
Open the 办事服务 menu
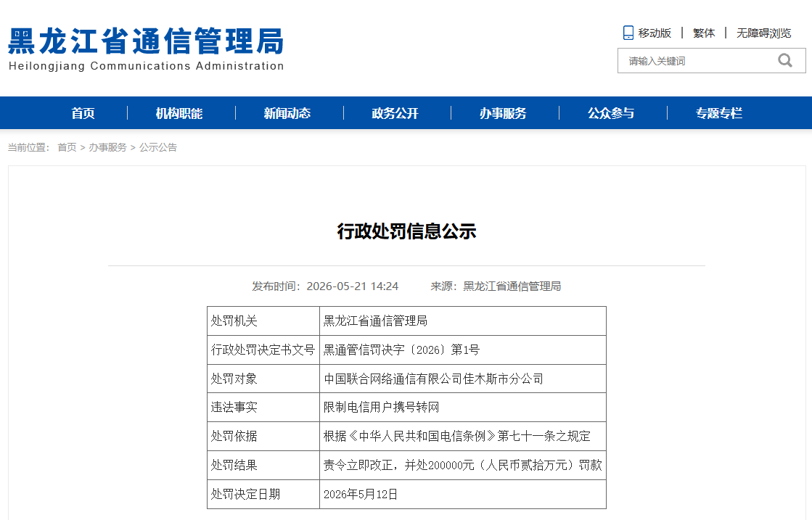(x=503, y=113)
